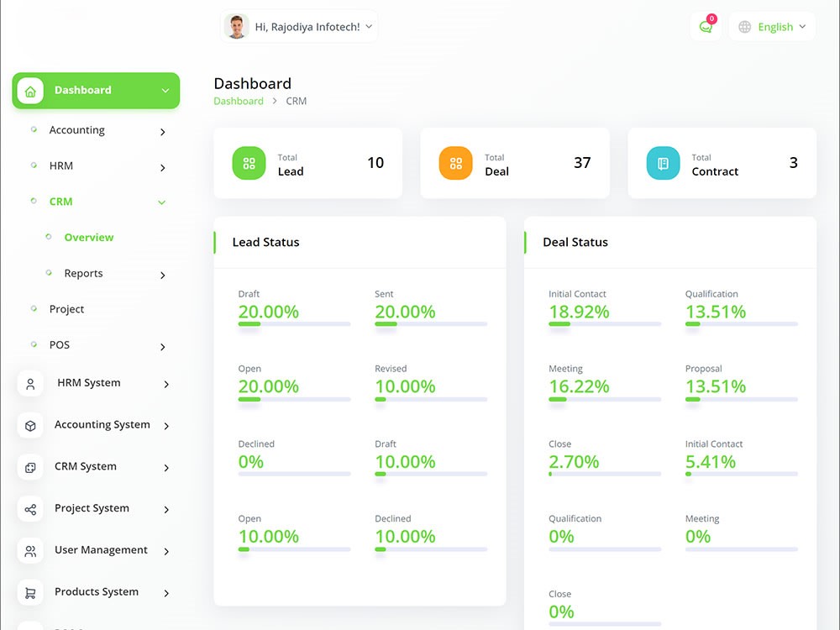Click the CRM breadcrumb text
Screen dimensions: 840x630
297,102
